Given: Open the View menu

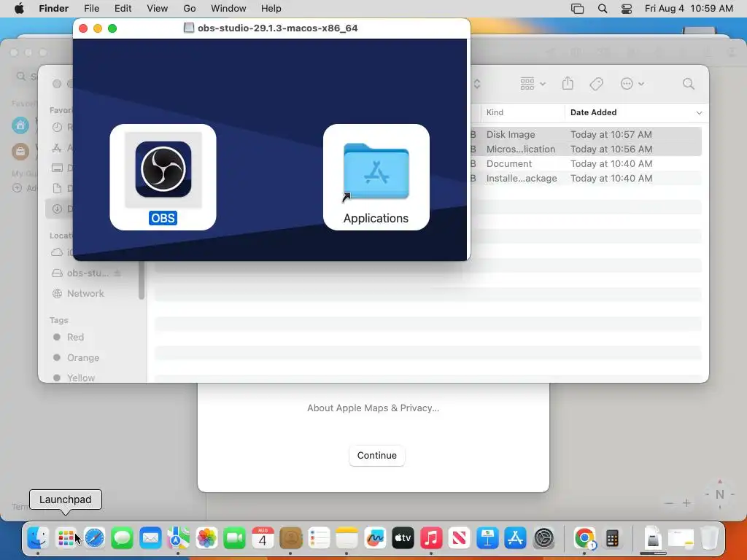Looking at the screenshot, I should [x=158, y=9].
